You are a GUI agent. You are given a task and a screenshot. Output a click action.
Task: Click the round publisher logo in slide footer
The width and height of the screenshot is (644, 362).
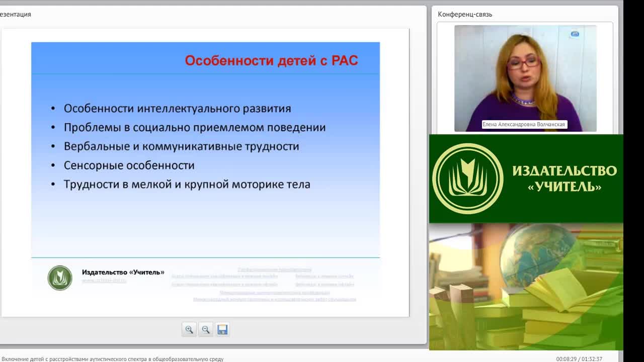(x=60, y=278)
